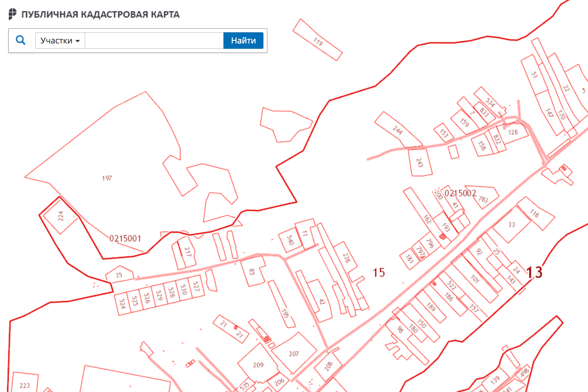Select parcel 42 on the map
This screenshot has width=588, height=392.
tap(322, 301)
